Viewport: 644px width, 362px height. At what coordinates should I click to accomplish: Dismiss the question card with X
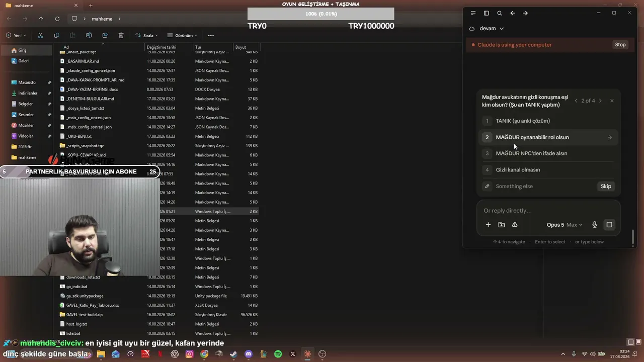coord(612,101)
